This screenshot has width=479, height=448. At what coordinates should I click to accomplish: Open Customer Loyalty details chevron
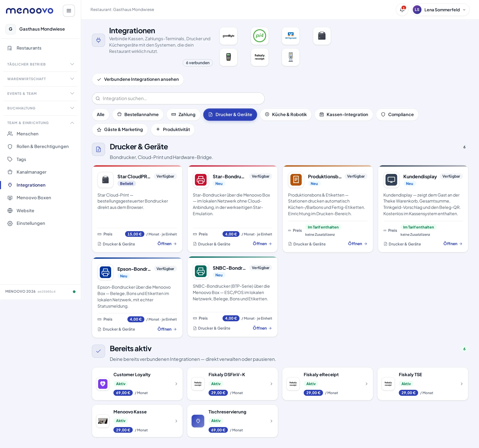coord(176,384)
